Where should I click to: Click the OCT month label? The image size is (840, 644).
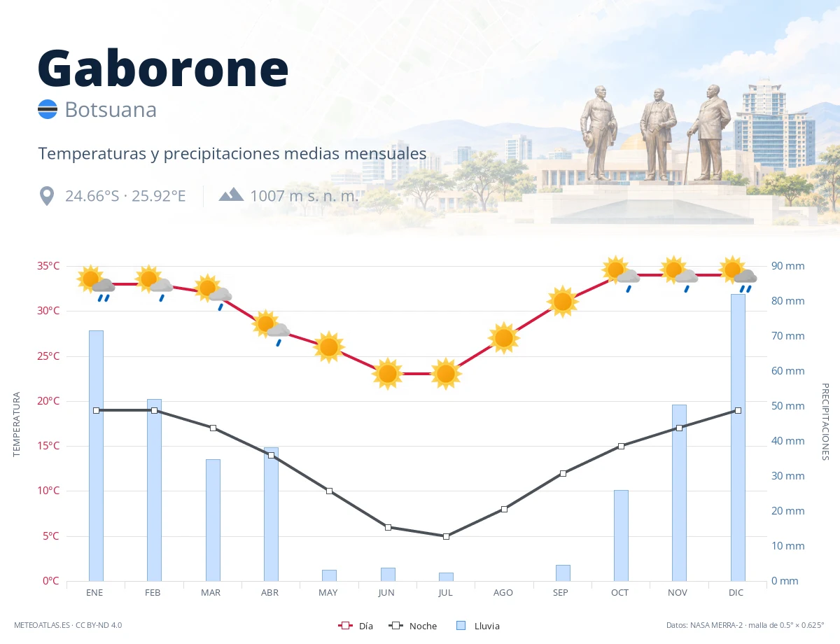pos(619,593)
